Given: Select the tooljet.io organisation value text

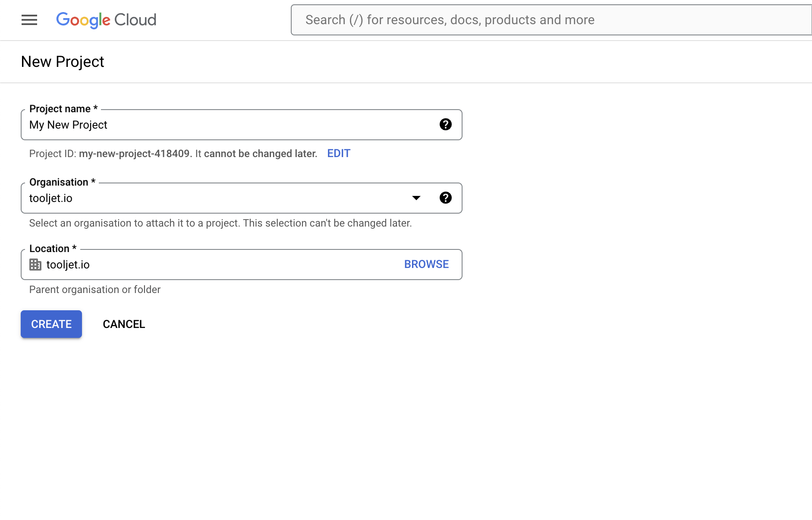Looking at the screenshot, I should 51,199.
